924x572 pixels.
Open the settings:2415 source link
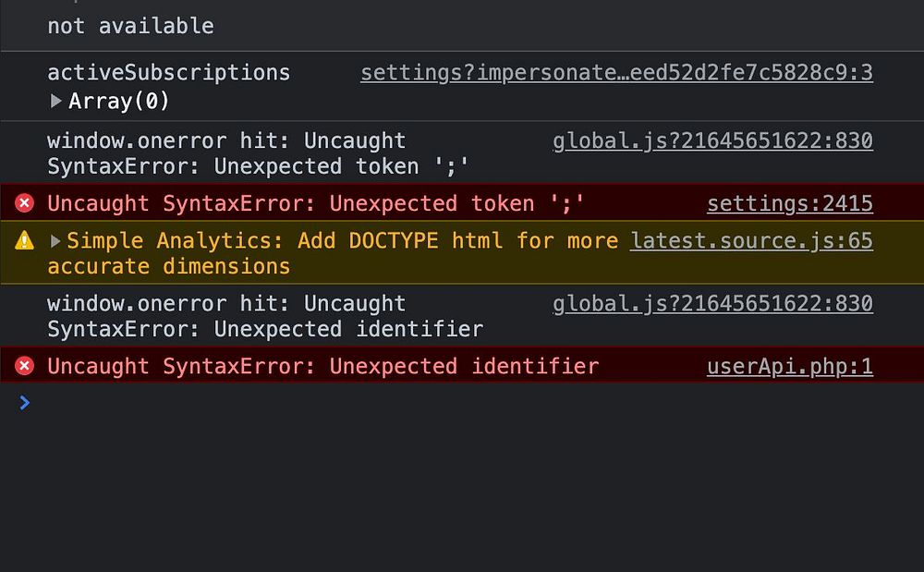tap(789, 203)
